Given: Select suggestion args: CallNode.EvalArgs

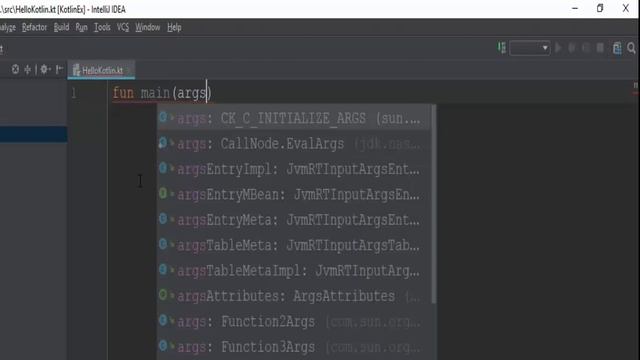Looking at the screenshot, I should coord(293,144).
